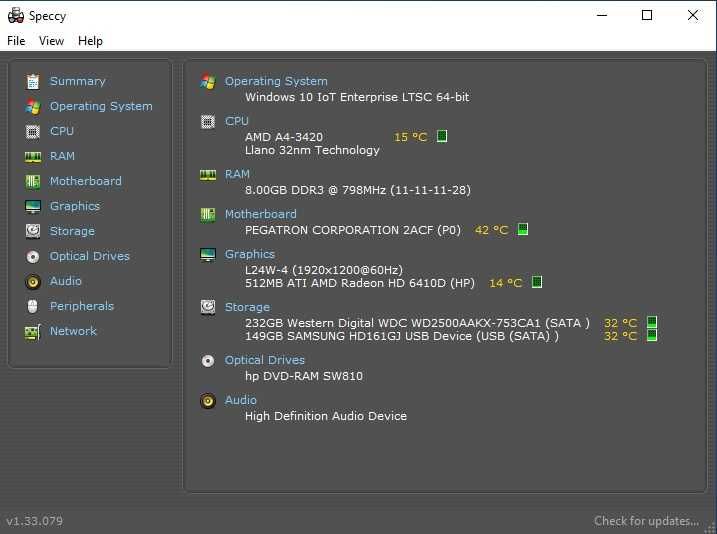This screenshot has width=717, height=534.
Task: Click Check for updates link
Action: click(x=646, y=521)
